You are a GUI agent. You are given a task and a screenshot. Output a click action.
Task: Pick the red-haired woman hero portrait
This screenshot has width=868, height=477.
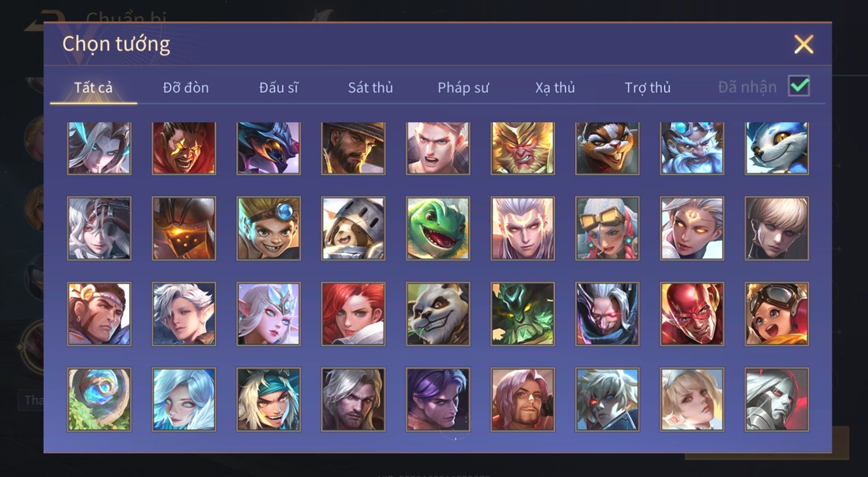[x=353, y=314]
